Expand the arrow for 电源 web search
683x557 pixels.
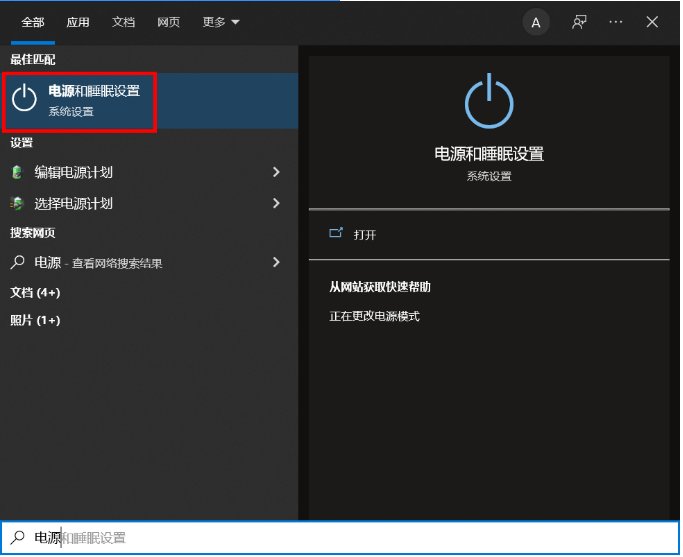[276, 262]
